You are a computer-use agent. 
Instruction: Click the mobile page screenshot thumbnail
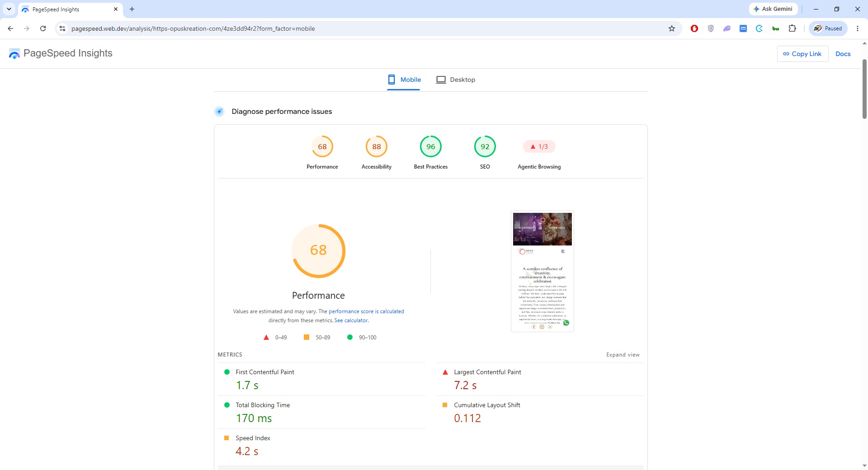pos(542,271)
